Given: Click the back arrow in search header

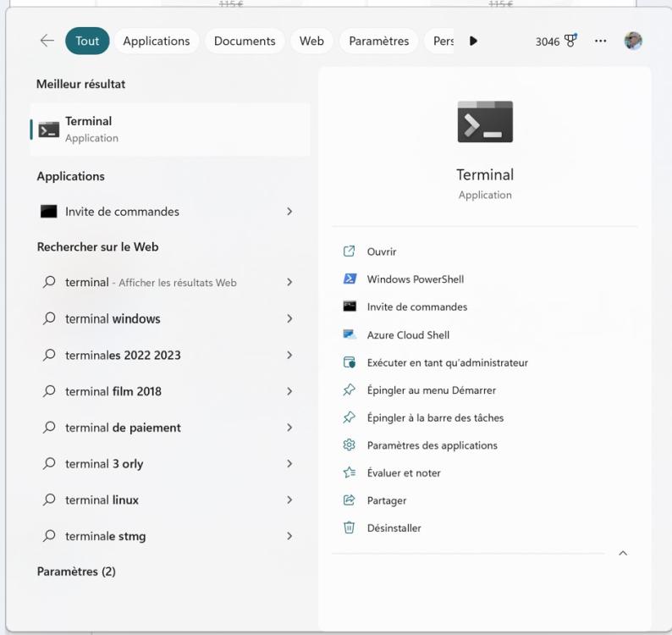Looking at the screenshot, I should coord(47,41).
